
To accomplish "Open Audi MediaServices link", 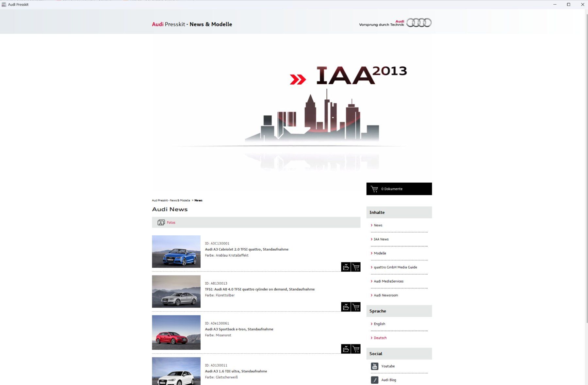I will tap(388, 281).
